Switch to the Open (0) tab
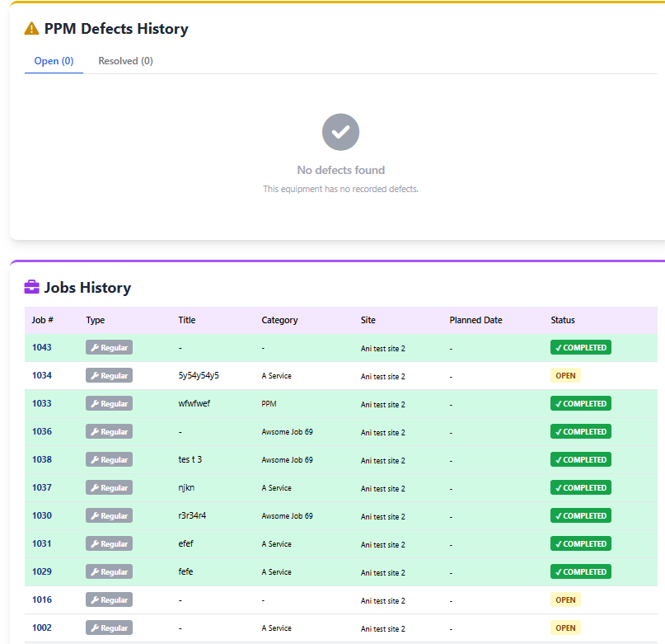The height and width of the screenshot is (644, 665). 54,61
